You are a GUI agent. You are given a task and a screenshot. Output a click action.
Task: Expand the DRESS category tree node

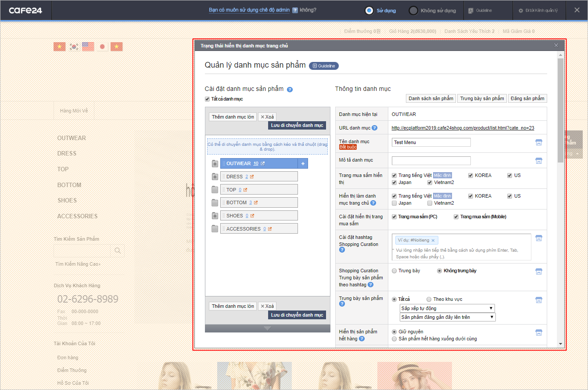point(215,177)
